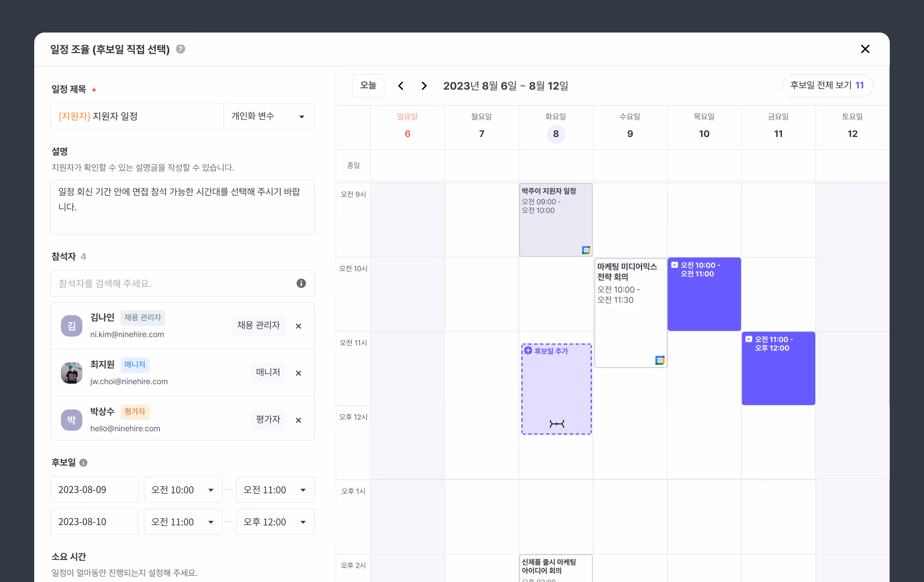This screenshot has height=582, width=924.
Task: Expand the 오후 12:00 end time dropdown
Action: pyautogui.click(x=275, y=522)
